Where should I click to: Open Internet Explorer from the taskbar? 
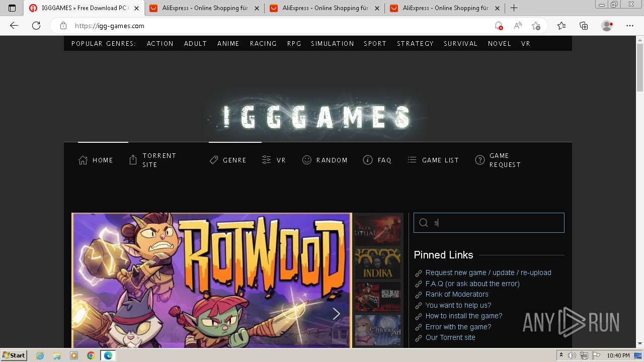click(x=40, y=355)
